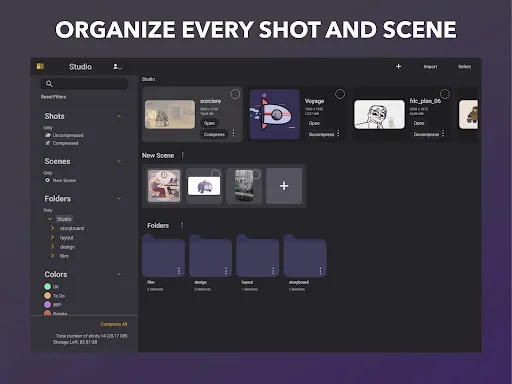
Task: Click the sorciere shot thumbnail
Action: coord(170,114)
